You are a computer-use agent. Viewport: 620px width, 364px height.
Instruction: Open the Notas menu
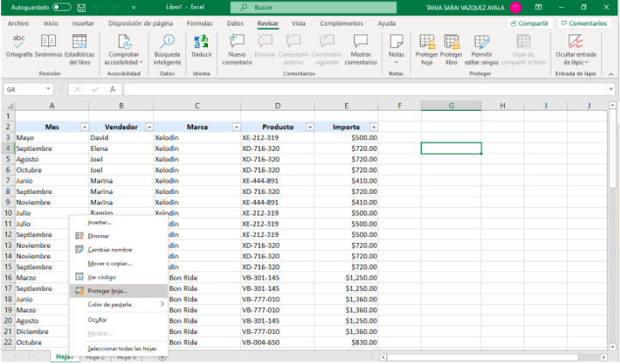(x=396, y=50)
